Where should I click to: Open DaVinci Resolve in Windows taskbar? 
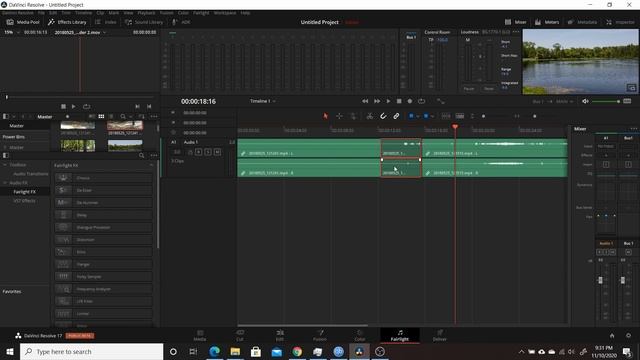coord(359,351)
